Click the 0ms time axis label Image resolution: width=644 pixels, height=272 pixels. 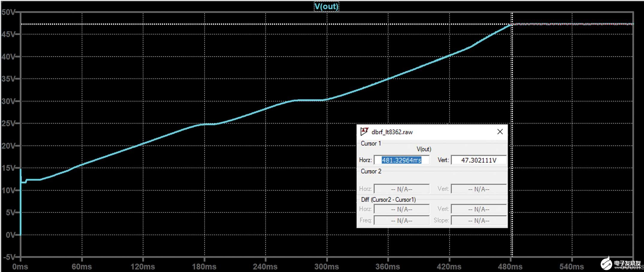pyautogui.click(x=20, y=267)
